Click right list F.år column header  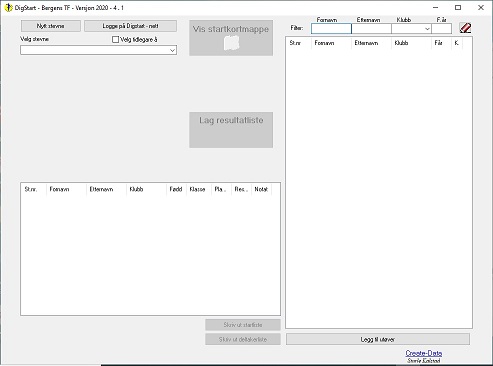point(442,43)
